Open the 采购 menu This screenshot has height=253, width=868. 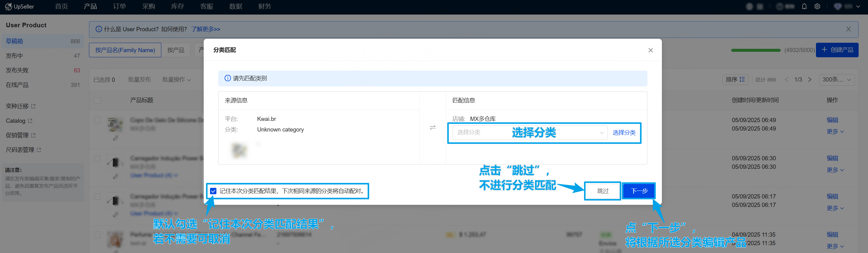[148, 6]
